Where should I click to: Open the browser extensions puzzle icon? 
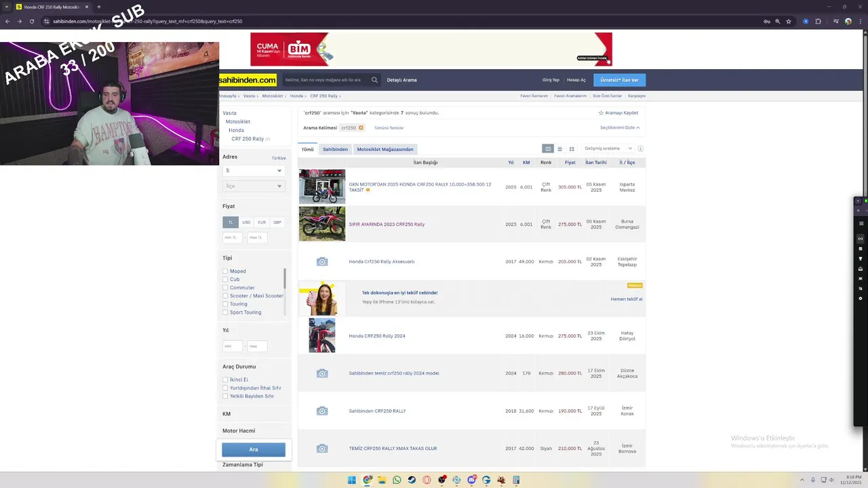818,21
